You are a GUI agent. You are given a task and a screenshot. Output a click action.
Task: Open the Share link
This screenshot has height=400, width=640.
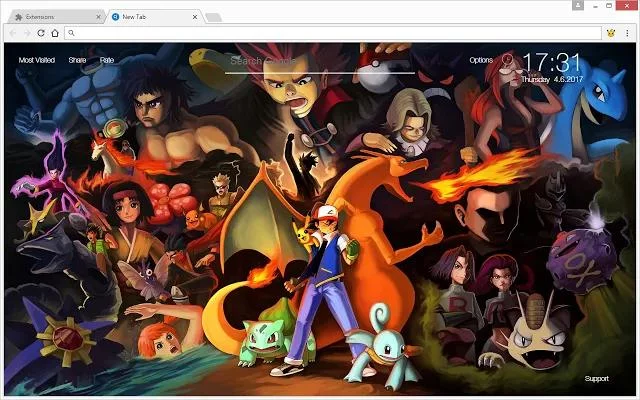pos(77,60)
